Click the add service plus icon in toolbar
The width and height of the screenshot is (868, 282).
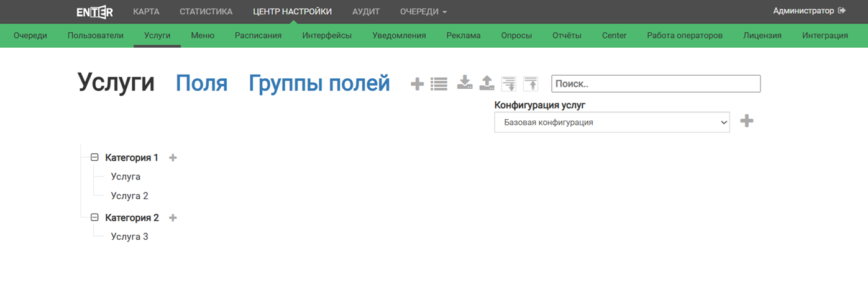point(417,84)
